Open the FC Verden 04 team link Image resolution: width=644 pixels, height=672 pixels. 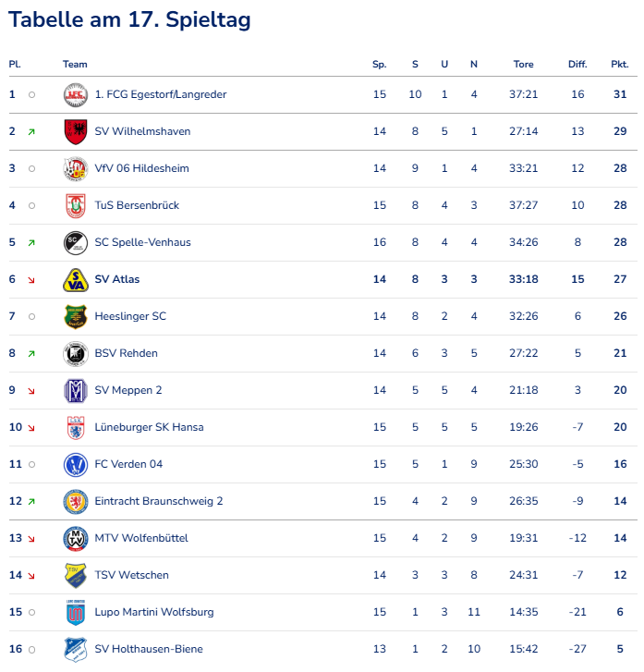pyautogui.click(x=128, y=464)
